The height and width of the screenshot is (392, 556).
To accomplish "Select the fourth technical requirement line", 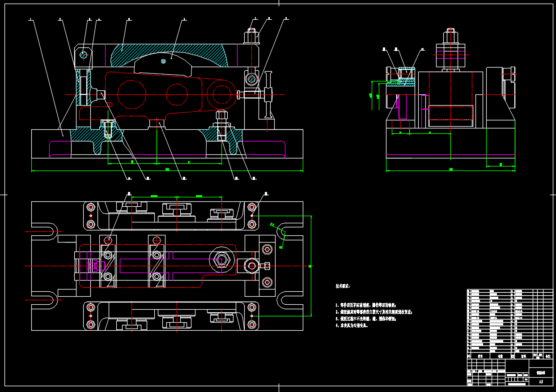I will pos(352,326).
